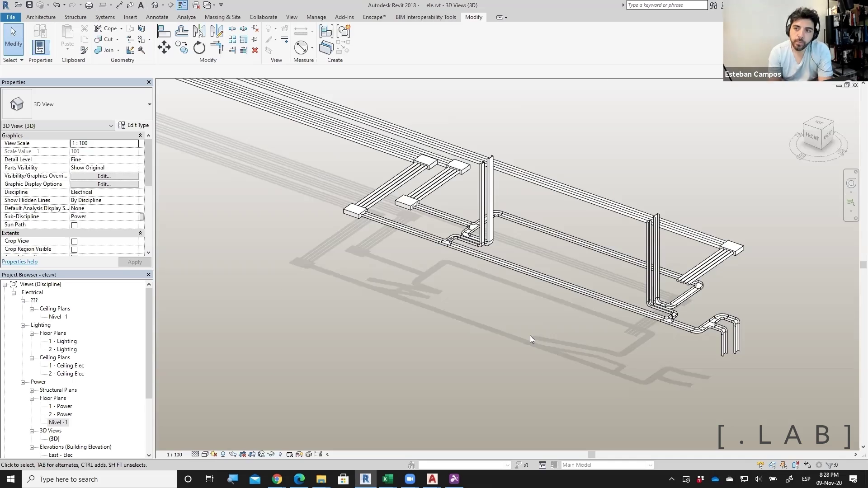Click the Edit Type button
This screenshot has width=868, height=488.
133,125
